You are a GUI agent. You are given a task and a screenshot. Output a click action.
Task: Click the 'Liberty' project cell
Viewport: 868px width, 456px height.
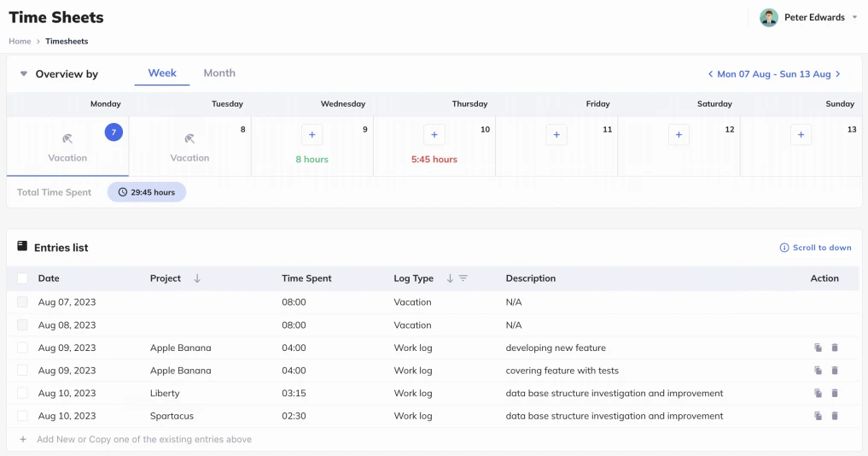[x=165, y=394]
